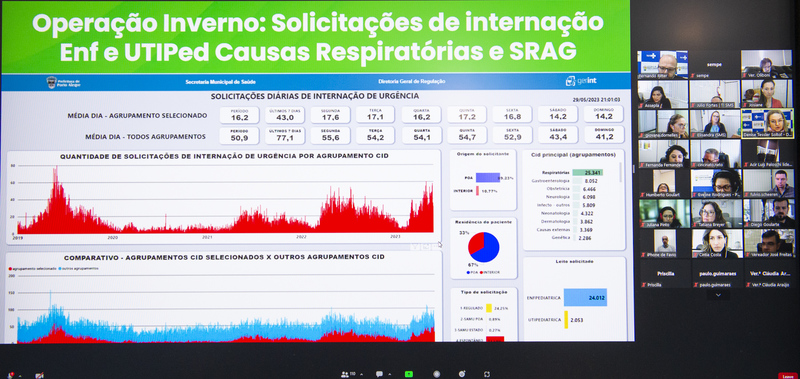This screenshot has width=800, height=379.
Task: Click the rightmost center icon in meeting toolbar
Action: (487, 374)
